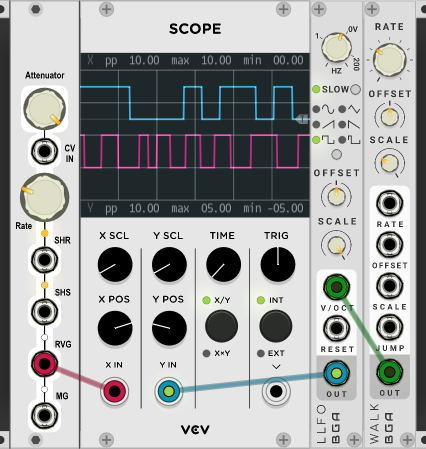Click the hex screw atop left module
Image resolution: width=426 pixels, height=449 pixels.
tap(36, 9)
